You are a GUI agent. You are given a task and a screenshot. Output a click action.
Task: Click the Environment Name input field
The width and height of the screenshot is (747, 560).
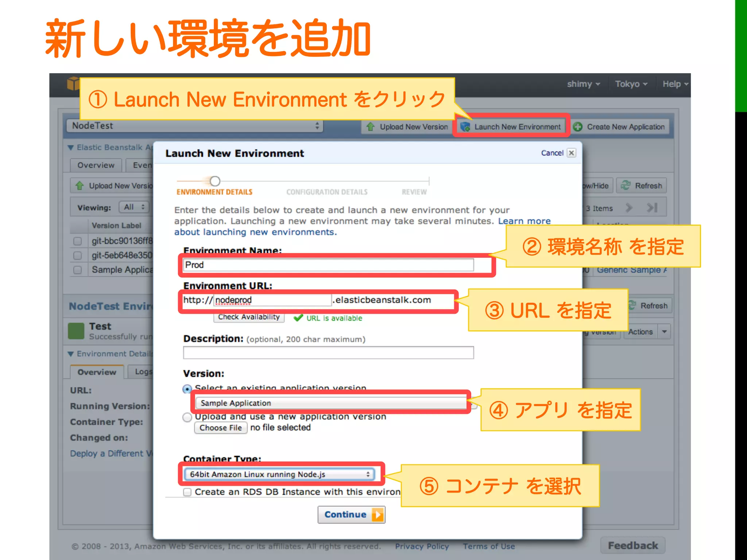328,265
